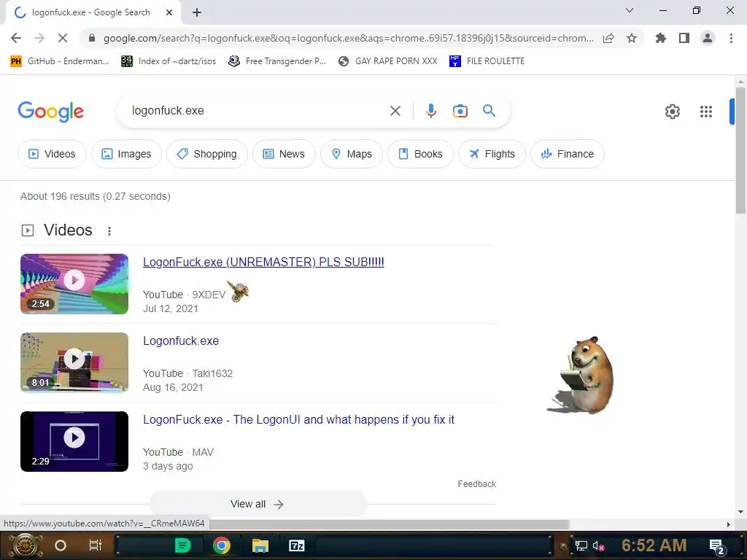Click the Chrome taskbar icon
This screenshot has width=747, height=560.
pos(222,545)
